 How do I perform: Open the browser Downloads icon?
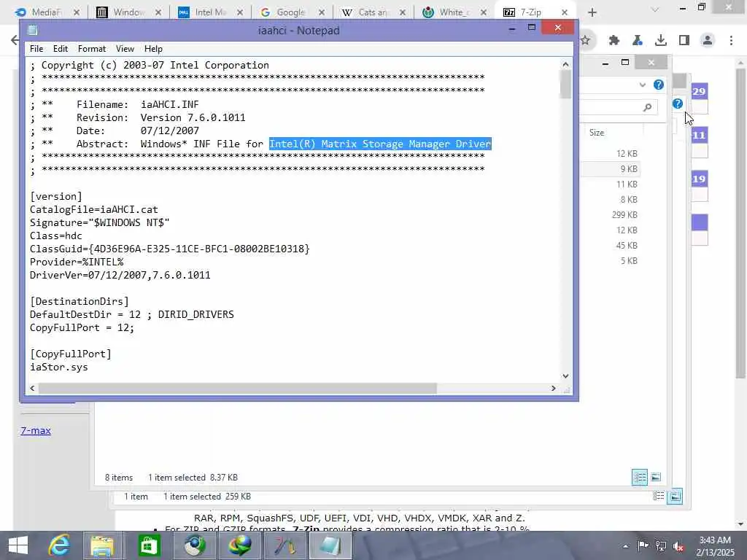coord(661,41)
